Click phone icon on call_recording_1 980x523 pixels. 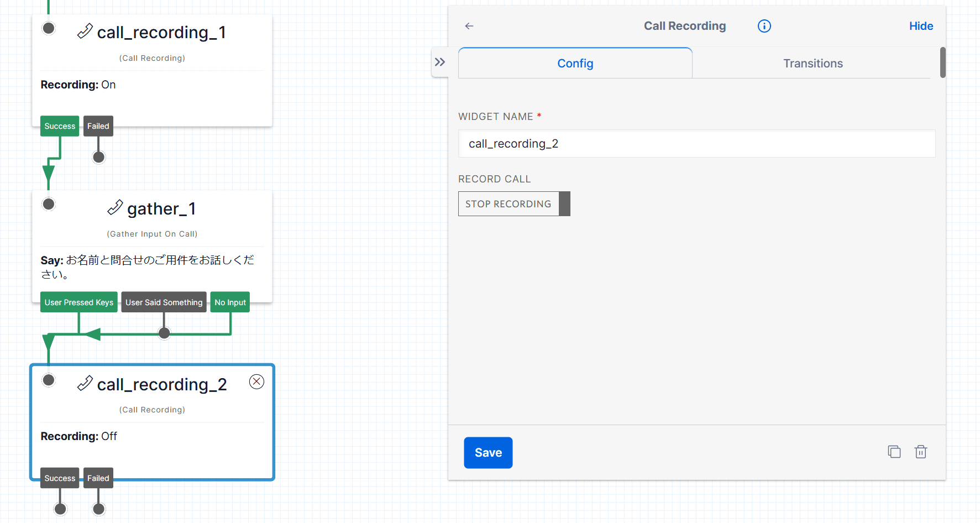(x=85, y=32)
